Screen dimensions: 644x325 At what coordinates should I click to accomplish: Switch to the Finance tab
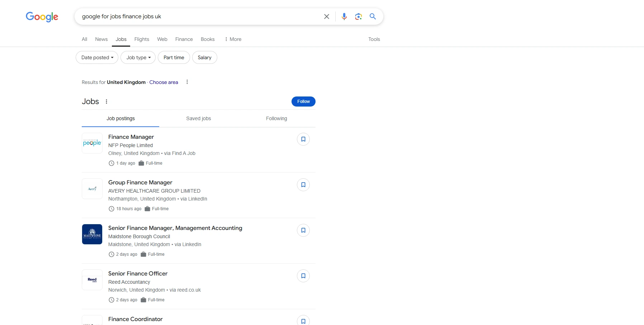tap(184, 39)
